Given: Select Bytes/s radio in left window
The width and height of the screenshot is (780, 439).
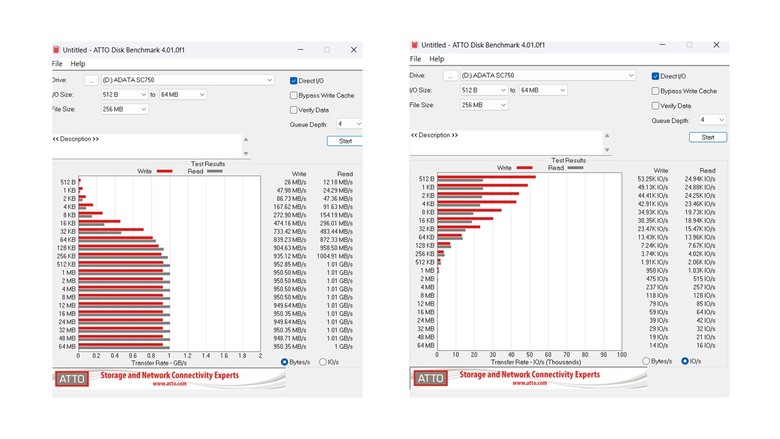Looking at the screenshot, I should coord(284,362).
